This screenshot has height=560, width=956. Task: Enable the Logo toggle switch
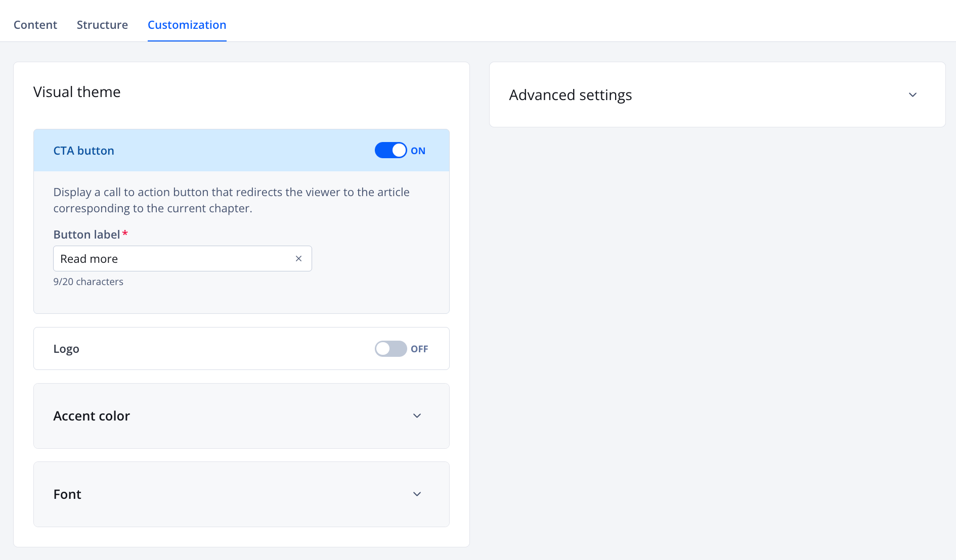[390, 349]
